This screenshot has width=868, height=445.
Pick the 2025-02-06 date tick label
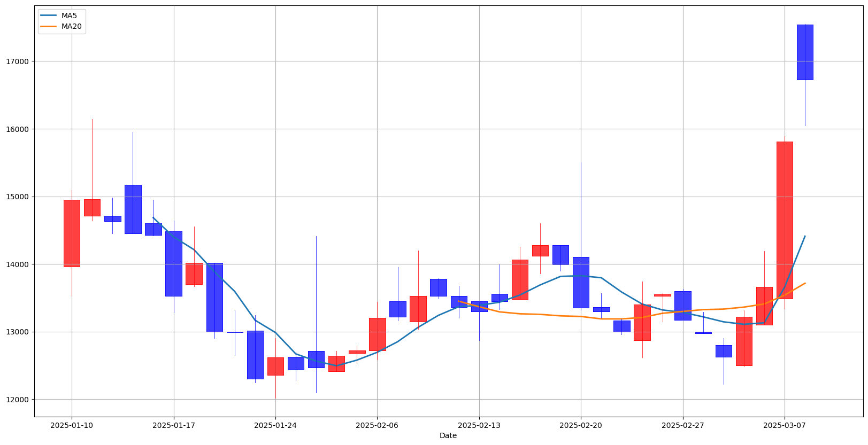tap(377, 425)
